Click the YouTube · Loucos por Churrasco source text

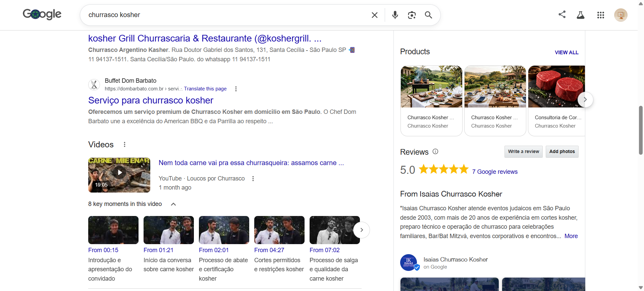point(202,178)
